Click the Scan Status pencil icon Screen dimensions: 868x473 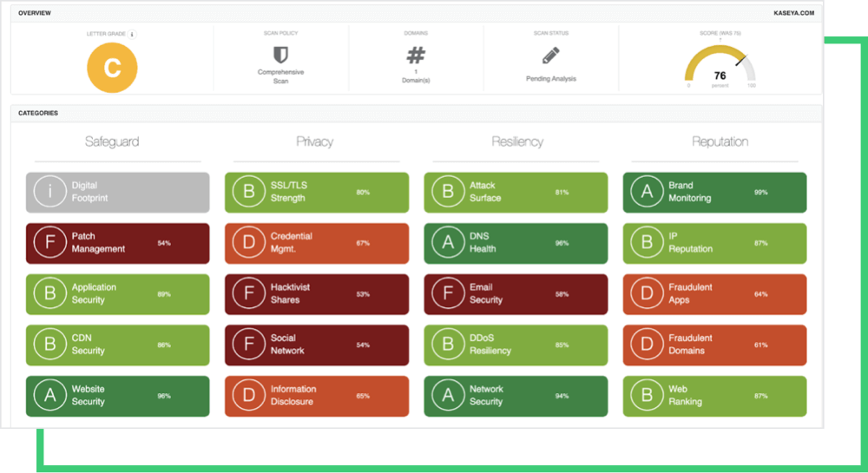551,56
